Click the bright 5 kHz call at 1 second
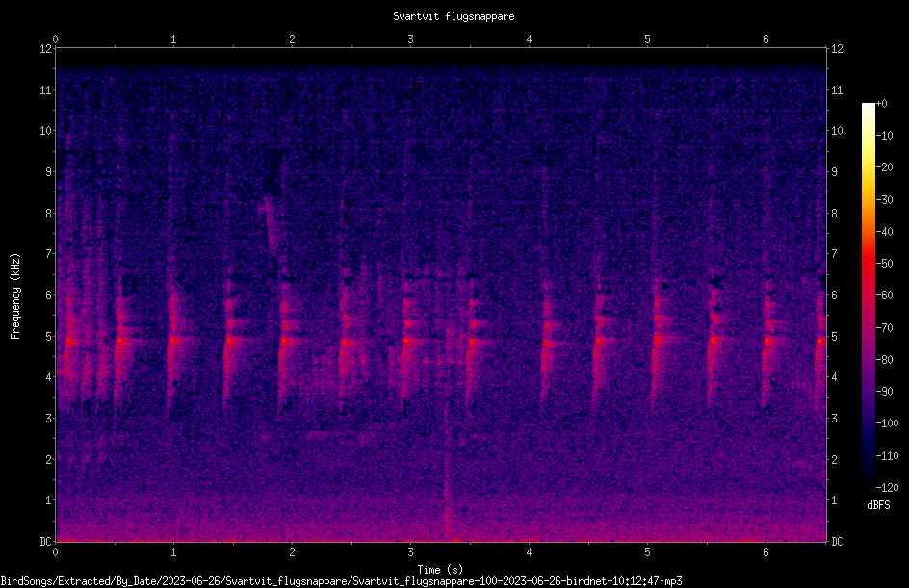 [172, 341]
